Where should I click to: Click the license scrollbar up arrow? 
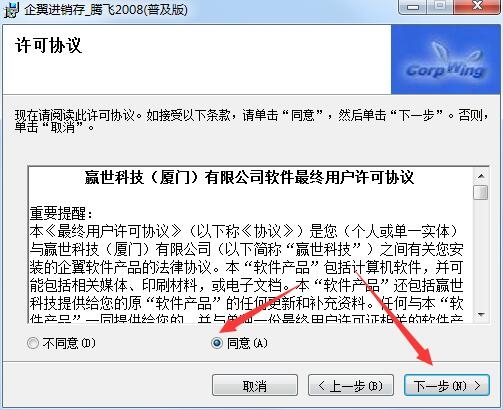(481, 176)
